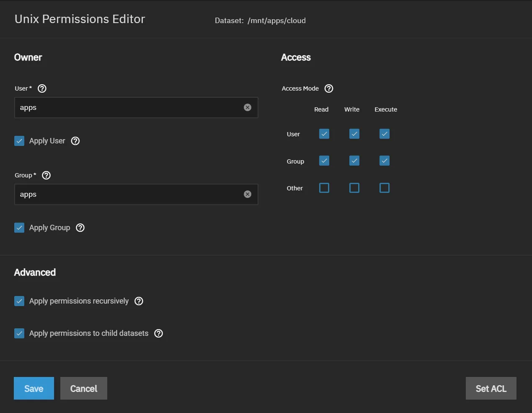Click help icon for child datasets option
The height and width of the screenshot is (413, 532).
(x=159, y=333)
